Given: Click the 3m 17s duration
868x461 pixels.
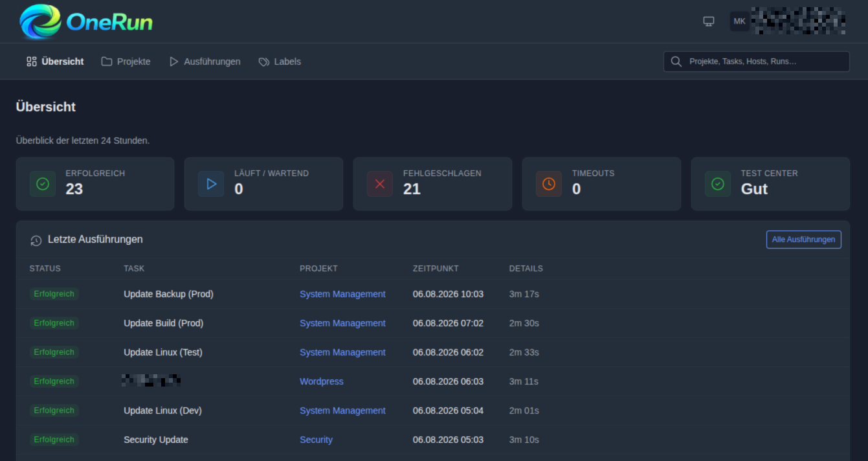Looking at the screenshot, I should 524,294.
